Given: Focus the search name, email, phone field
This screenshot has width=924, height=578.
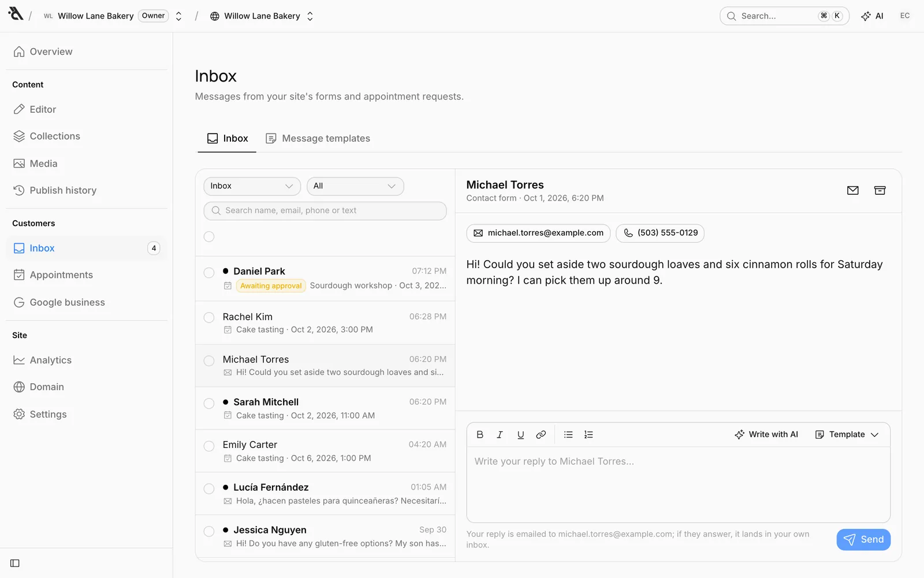Looking at the screenshot, I should pyautogui.click(x=325, y=211).
